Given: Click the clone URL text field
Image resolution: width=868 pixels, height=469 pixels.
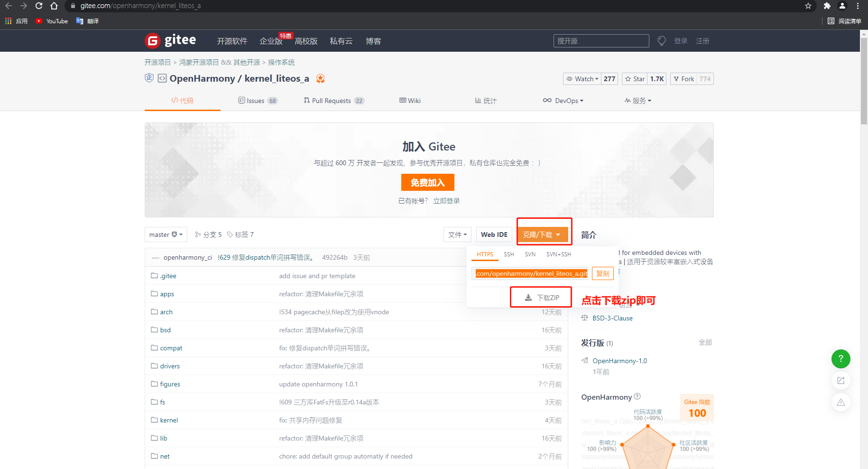Looking at the screenshot, I should tap(530, 273).
